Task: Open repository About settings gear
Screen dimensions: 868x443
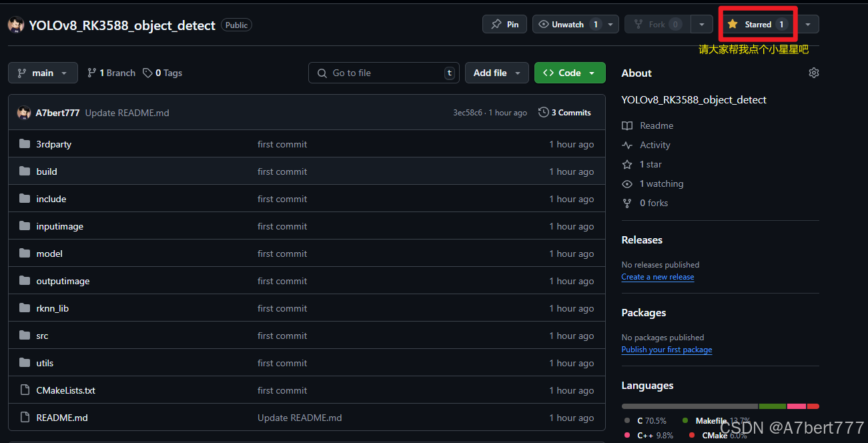Action: pyautogui.click(x=813, y=73)
